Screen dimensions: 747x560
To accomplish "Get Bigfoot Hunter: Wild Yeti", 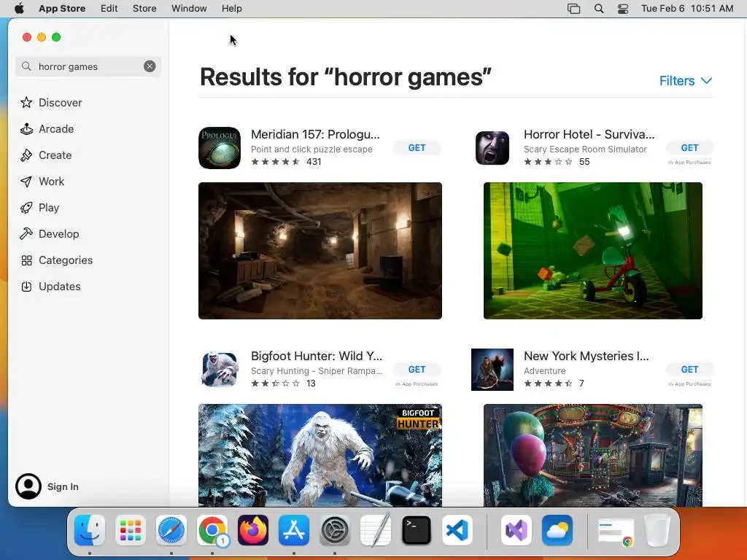I will [417, 369].
